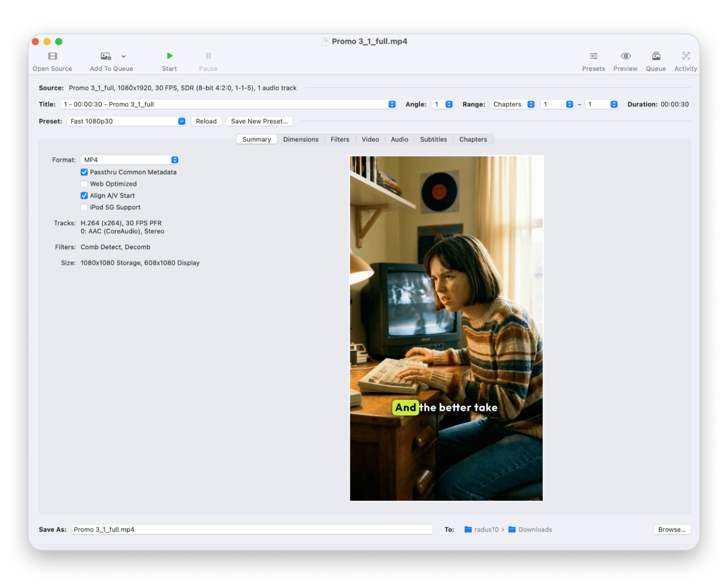The width and height of the screenshot is (728, 588).
Task: Click the radus10 path label
Action: (486, 529)
